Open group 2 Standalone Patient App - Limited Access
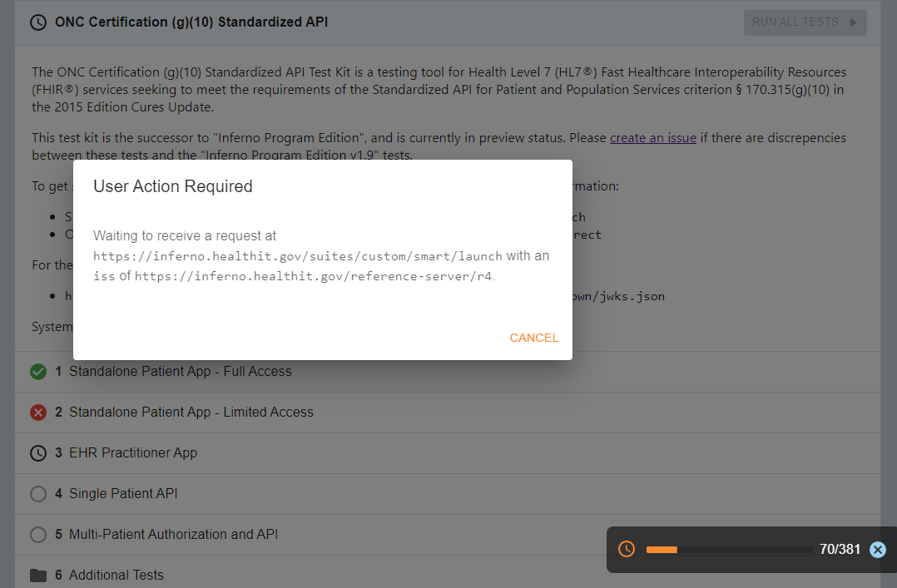This screenshot has width=897, height=588. coord(448,413)
